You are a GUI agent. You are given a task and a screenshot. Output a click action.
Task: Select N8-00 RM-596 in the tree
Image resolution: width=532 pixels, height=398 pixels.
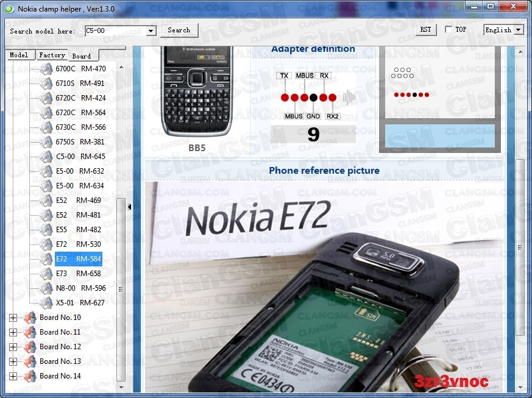point(81,288)
